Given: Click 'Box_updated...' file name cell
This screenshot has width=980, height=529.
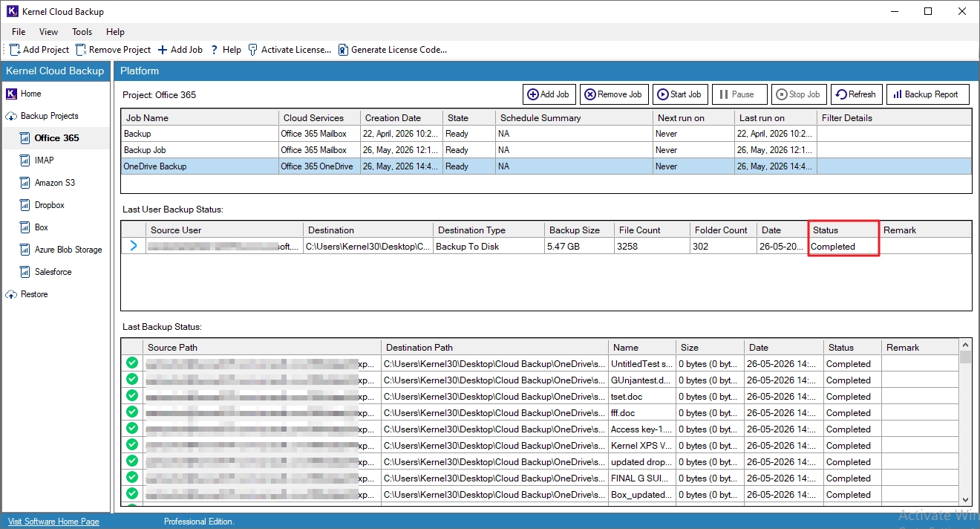Looking at the screenshot, I should point(641,495).
